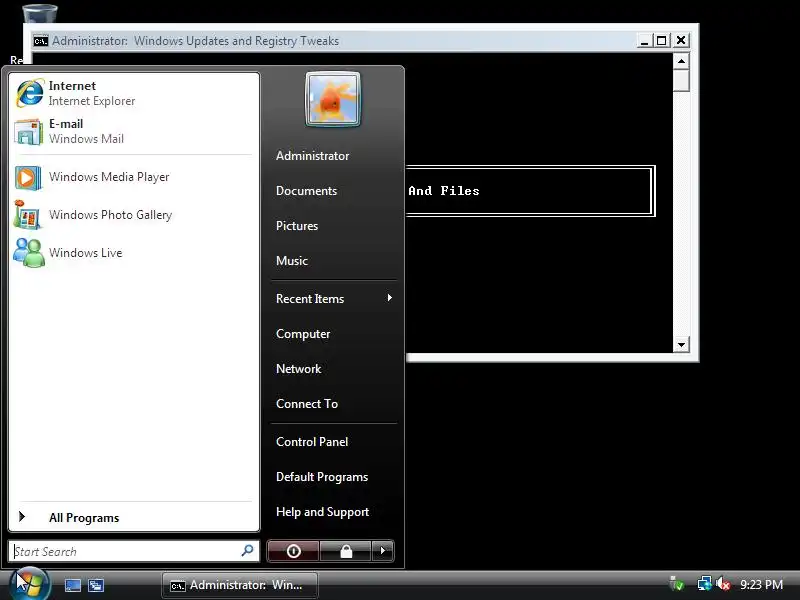Click the search magnifier icon
This screenshot has width=800, height=600.
coord(247,551)
